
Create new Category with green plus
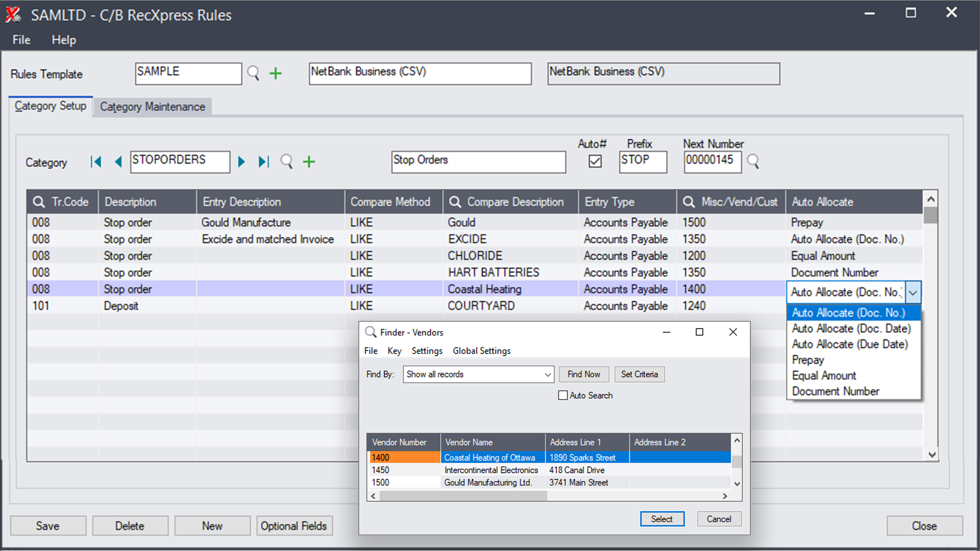point(309,162)
